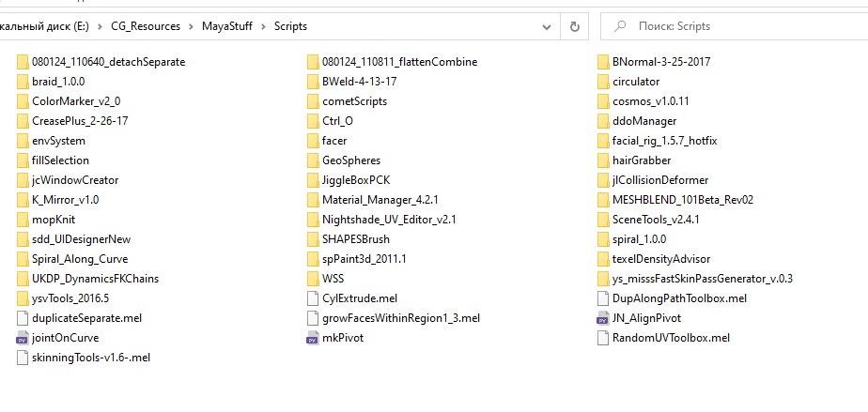Image resolution: width=868 pixels, height=412 pixels.
Task: Select mopKnit folder icon
Action: click(23, 220)
